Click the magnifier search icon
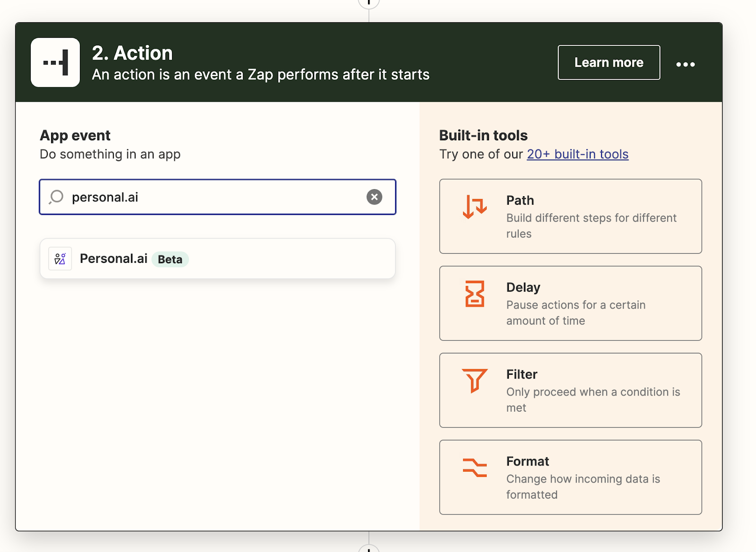This screenshot has width=756, height=552. (56, 197)
